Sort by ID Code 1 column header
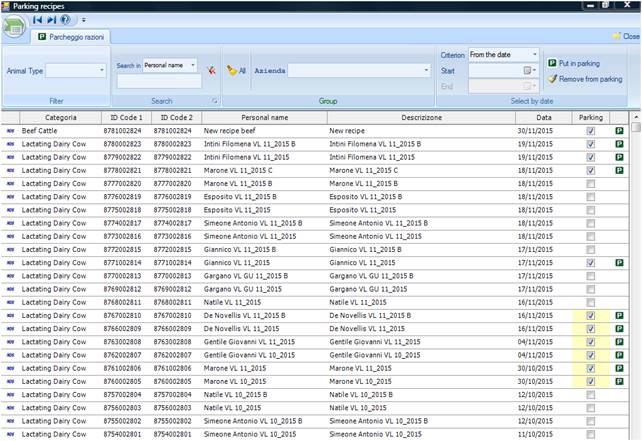Image resolution: width=642 pixels, height=441 pixels. tap(127, 118)
